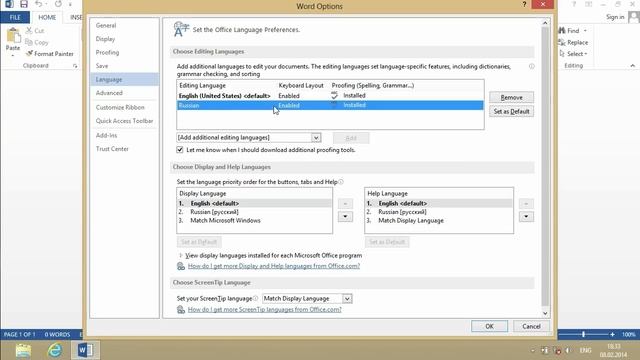Click the Word icon in the taskbar
This screenshot has width=640, height=360.
[85, 350]
